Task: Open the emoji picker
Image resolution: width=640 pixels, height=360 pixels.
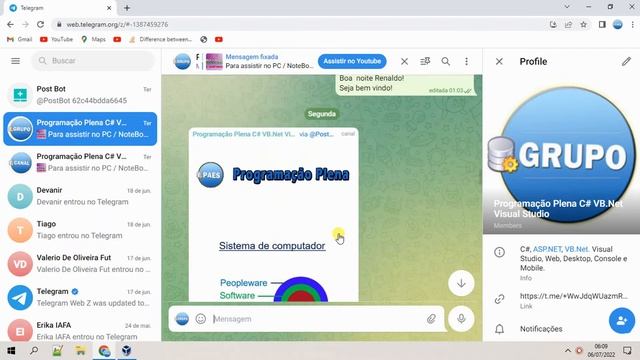Action: (200, 319)
